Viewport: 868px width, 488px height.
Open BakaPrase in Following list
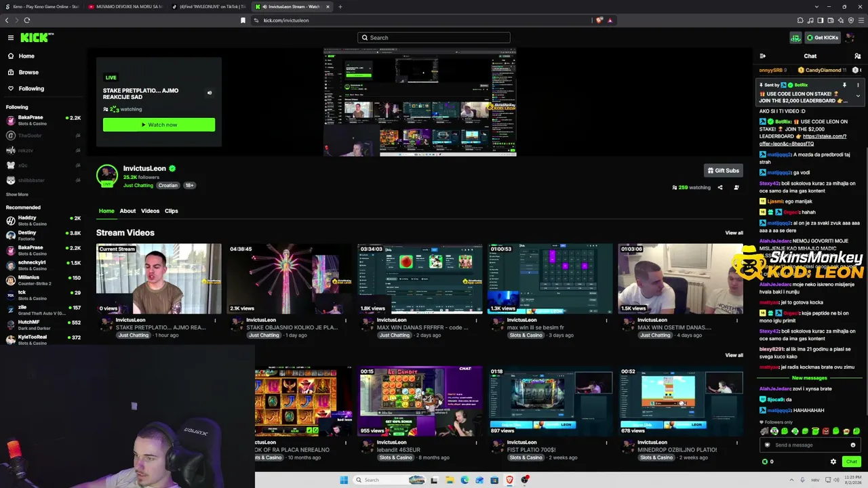(x=43, y=121)
